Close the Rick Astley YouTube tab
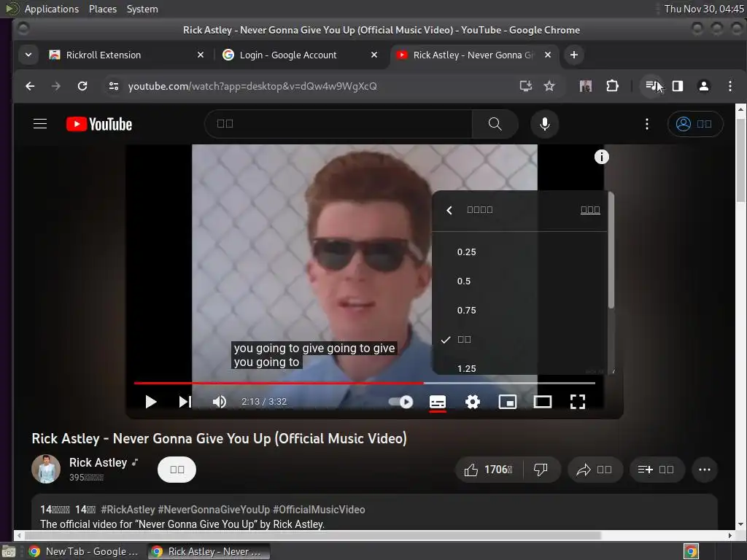Viewport: 747px width, 560px height. click(x=548, y=55)
